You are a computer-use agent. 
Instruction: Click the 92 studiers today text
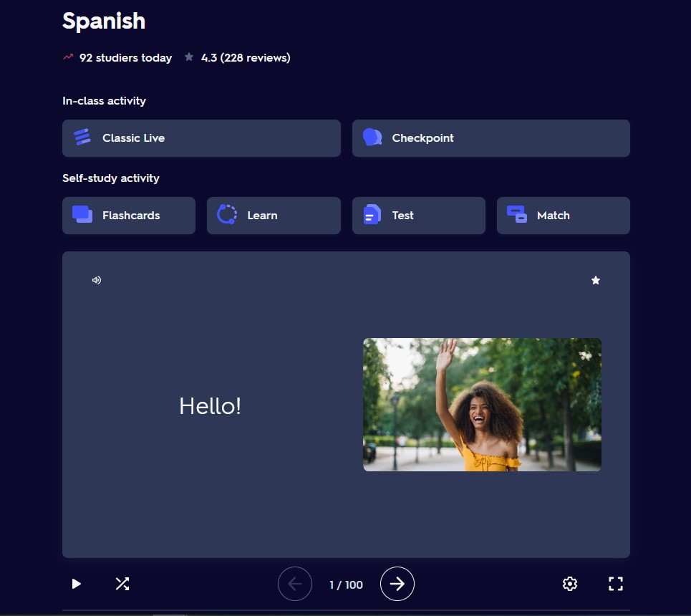pos(125,58)
